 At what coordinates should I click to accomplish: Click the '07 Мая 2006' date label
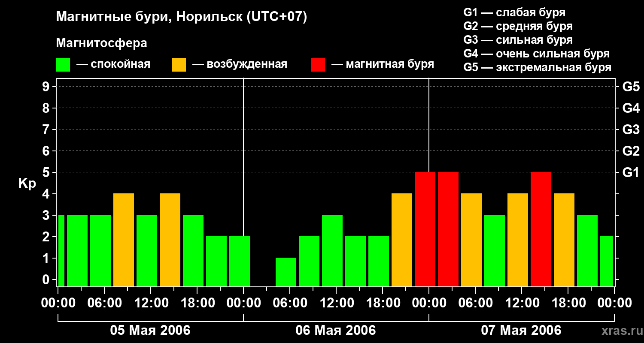[x=521, y=330]
